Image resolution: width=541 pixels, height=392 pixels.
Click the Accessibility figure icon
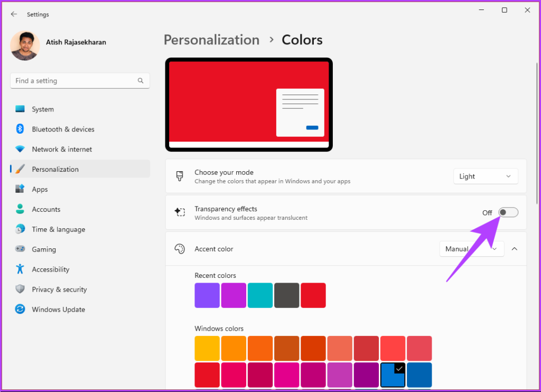coord(20,269)
